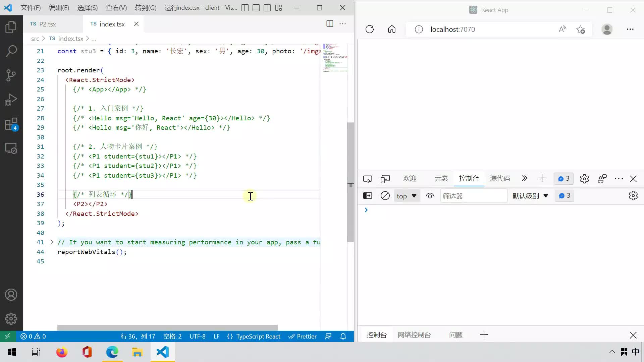Expand the folded comment at line 41

pyautogui.click(x=52, y=242)
